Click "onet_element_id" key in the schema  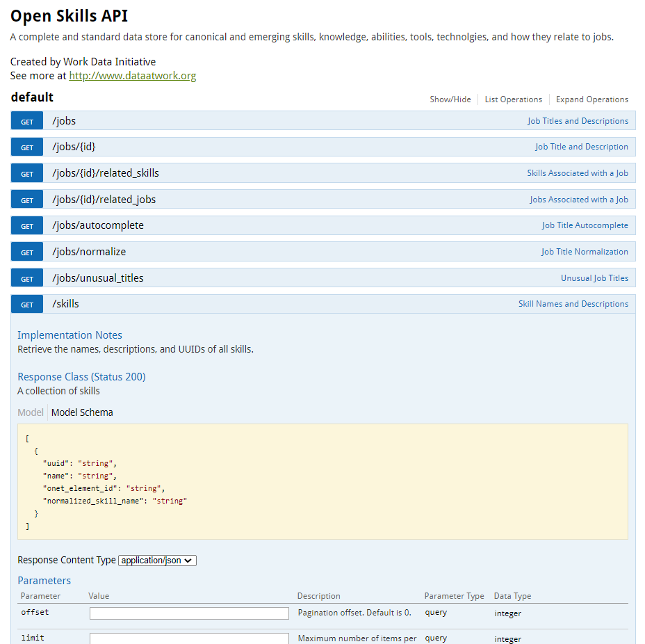[x=79, y=489]
